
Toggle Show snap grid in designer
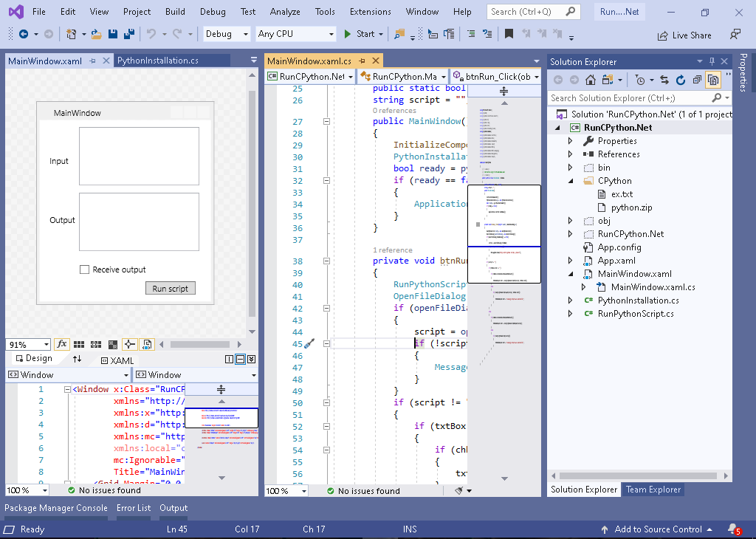79,344
